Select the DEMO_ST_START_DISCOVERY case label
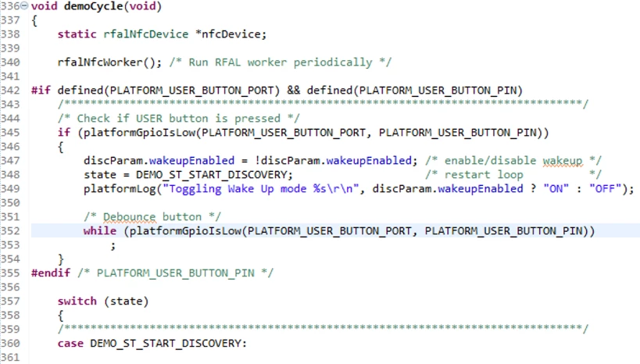 (x=166, y=344)
